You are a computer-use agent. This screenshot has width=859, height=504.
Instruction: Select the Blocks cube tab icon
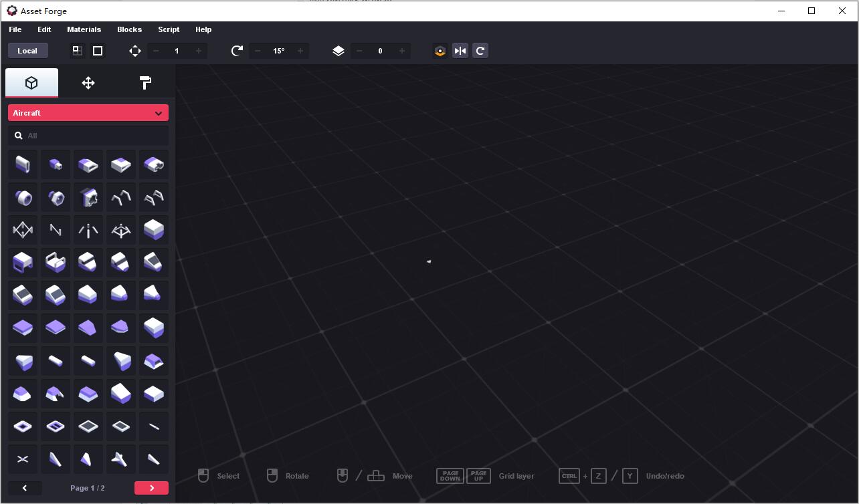coord(31,82)
